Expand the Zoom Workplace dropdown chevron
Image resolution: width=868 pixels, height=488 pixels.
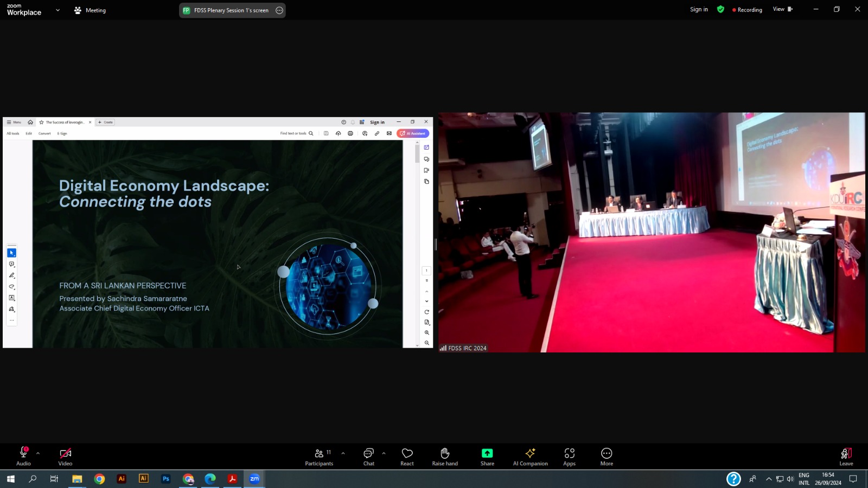point(58,10)
